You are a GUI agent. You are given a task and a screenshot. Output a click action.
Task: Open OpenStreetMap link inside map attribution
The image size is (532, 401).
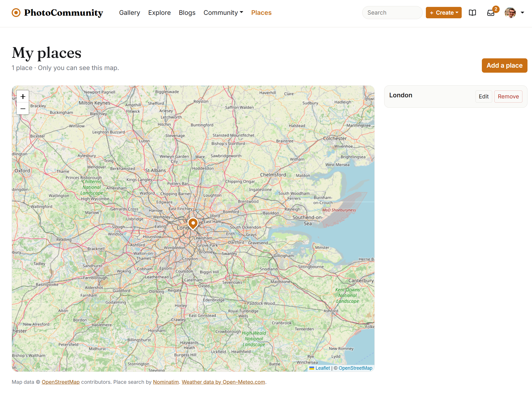[355, 368]
